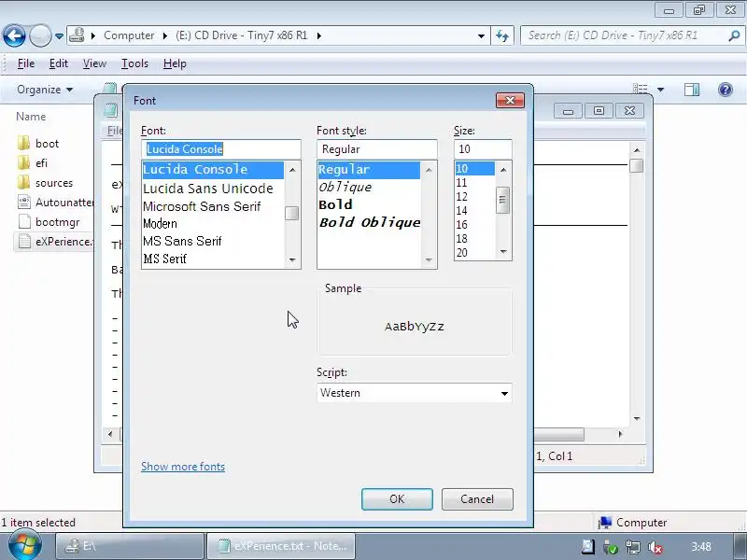Select Bold Oblique font style

[370, 222]
